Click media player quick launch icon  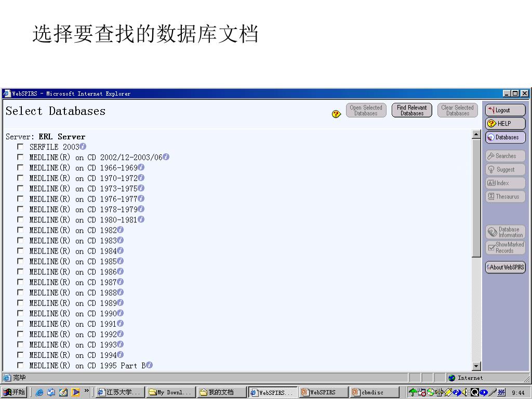tap(75, 392)
